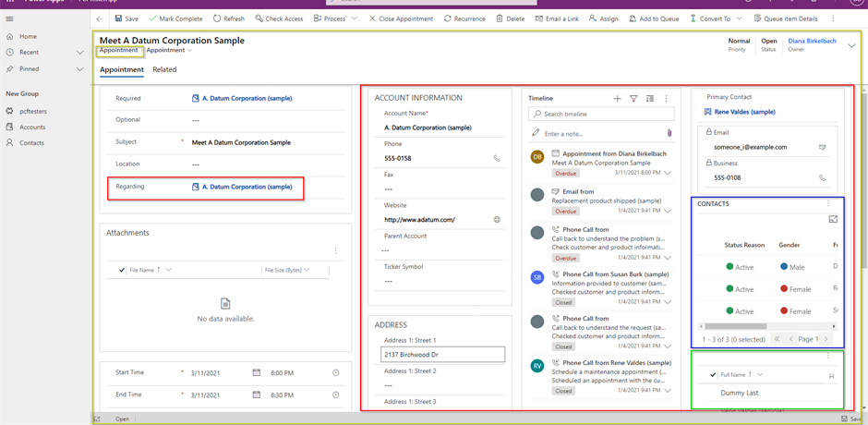
Task: Expand Phone Call from Rene Valdes entry
Action: (668, 391)
